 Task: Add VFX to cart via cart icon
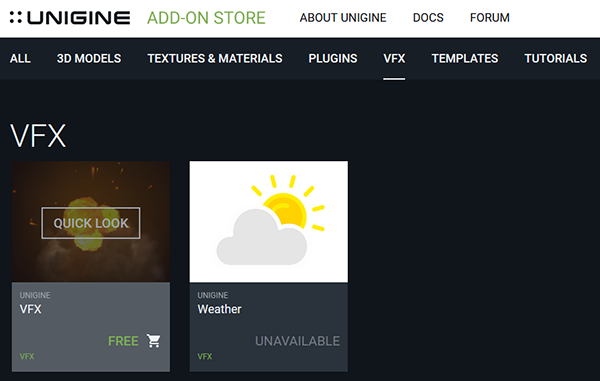(x=154, y=340)
